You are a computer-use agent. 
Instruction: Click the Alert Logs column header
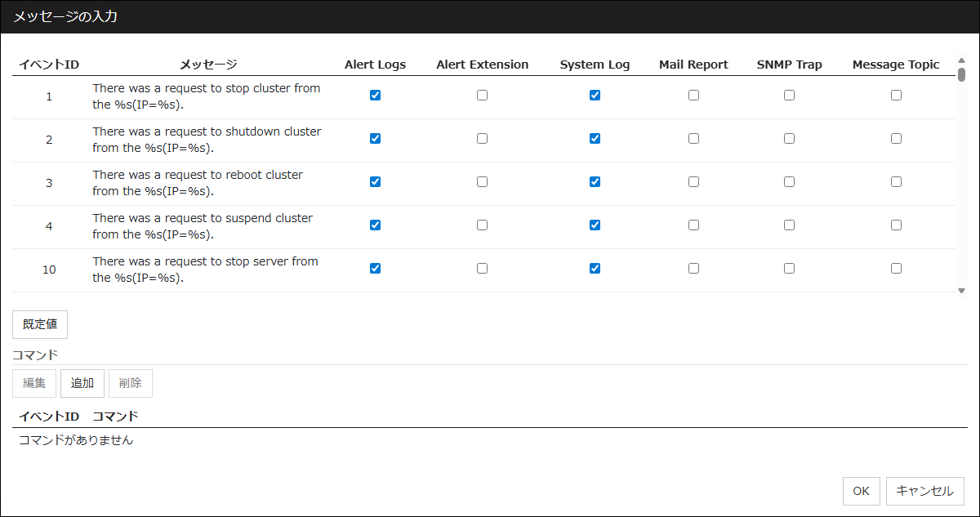(x=375, y=65)
